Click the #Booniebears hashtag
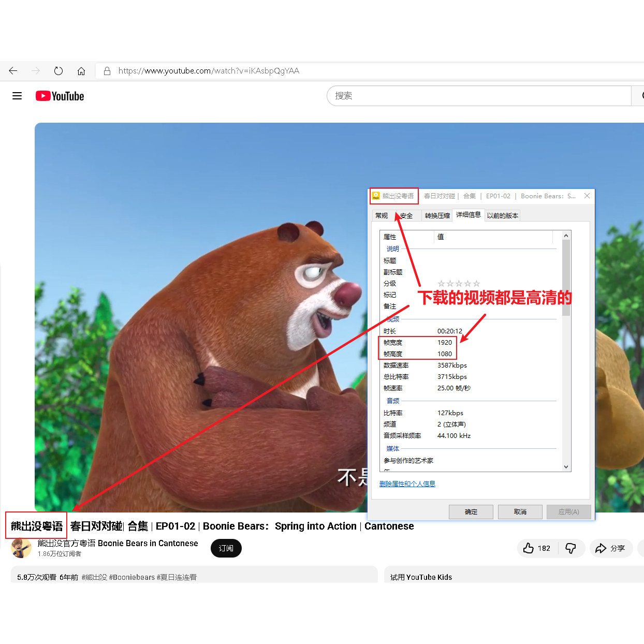This screenshot has height=644, width=644. [x=131, y=577]
